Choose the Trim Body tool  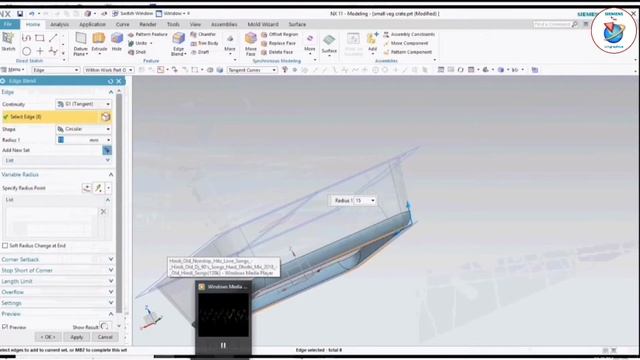(x=204, y=43)
